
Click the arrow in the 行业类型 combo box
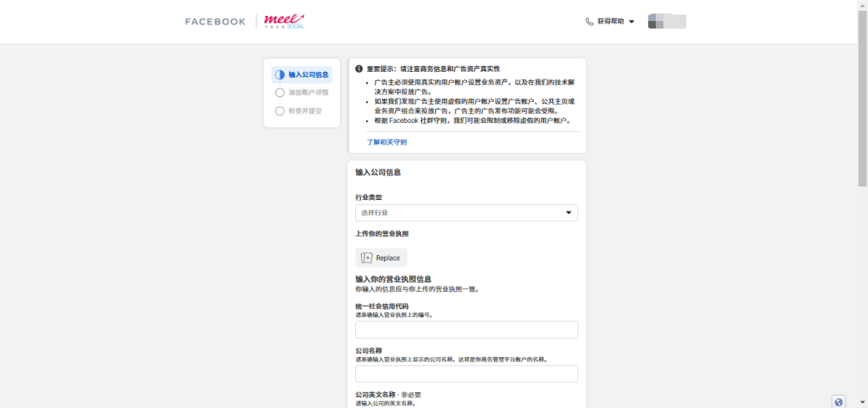pyautogui.click(x=570, y=213)
